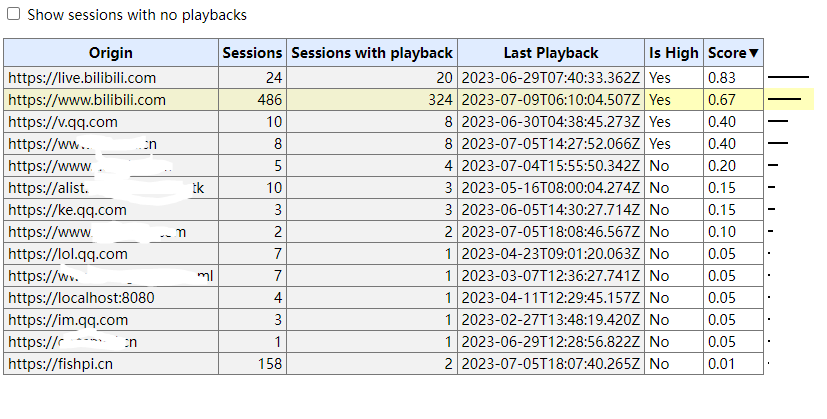Click the https://v.qq.com origin entry
This screenshot has width=827, height=419.
pos(62,121)
